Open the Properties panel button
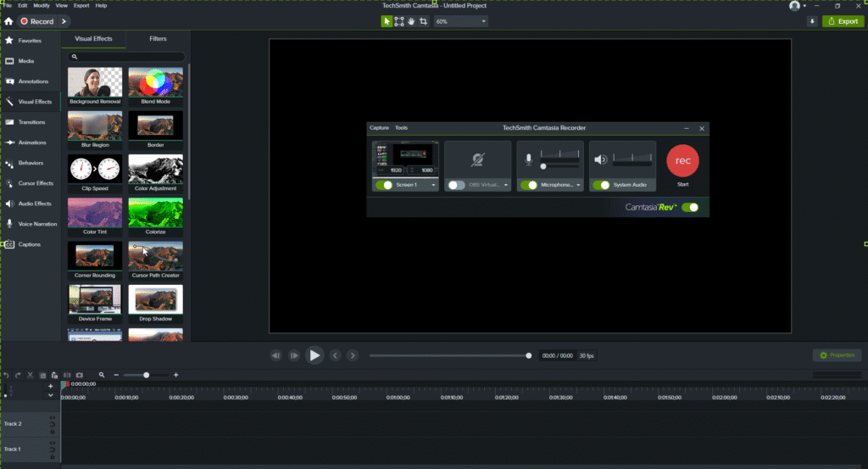The image size is (868, 469). pos(837,355)
